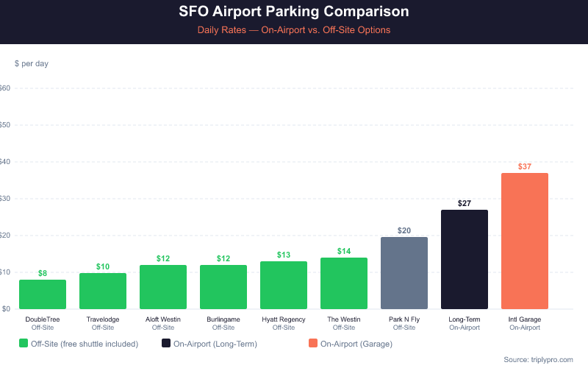Click the $37 value label
588x368 pixels.
525,166
